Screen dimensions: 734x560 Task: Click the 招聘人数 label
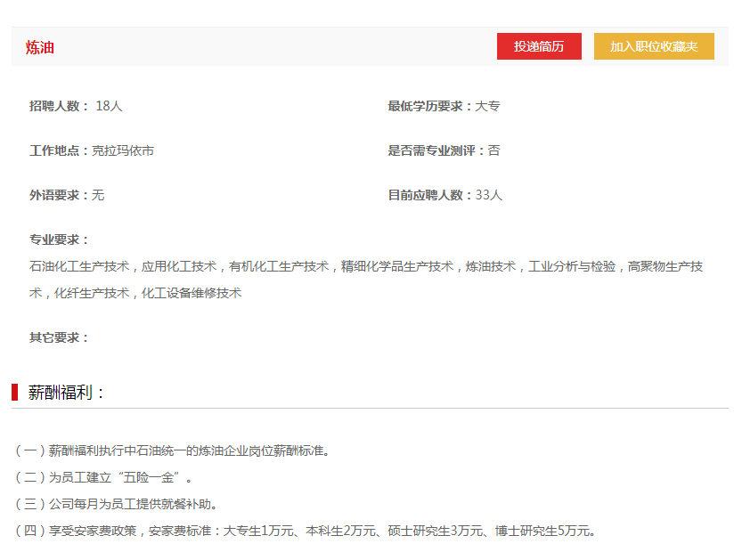click(x=59, y=106)
